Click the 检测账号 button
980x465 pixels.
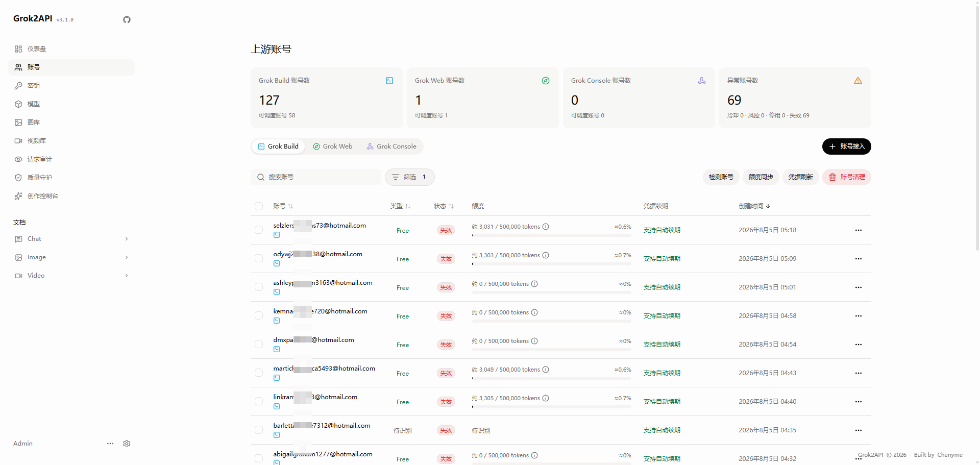pos(721,177)
